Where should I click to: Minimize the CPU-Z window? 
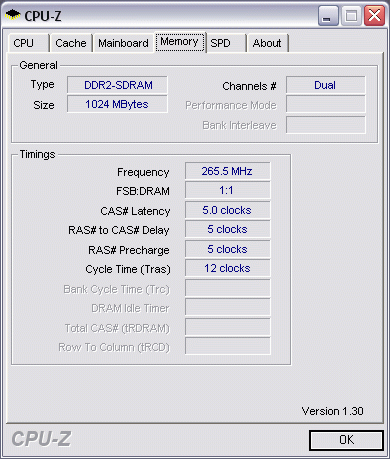coord(328,16)
